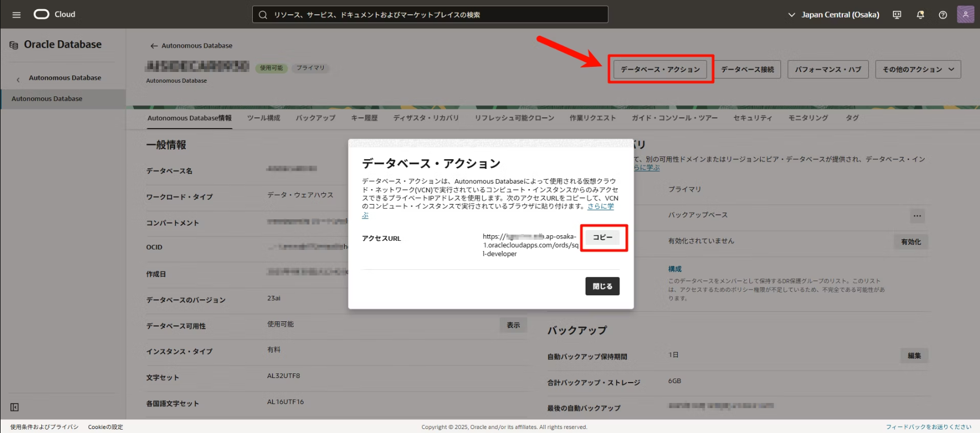The image size is (980, 433).
Task: Switch to the バックアップ tab
Action: [x=315, y=118]
